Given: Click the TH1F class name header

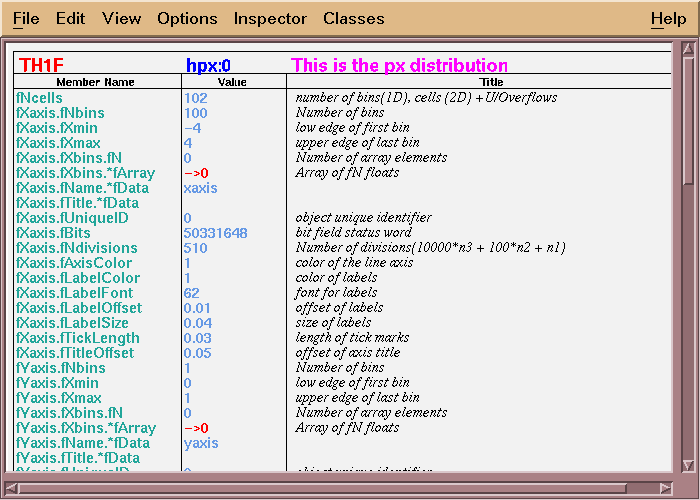Looking at the screenshot, I should (x=41, y=65).
